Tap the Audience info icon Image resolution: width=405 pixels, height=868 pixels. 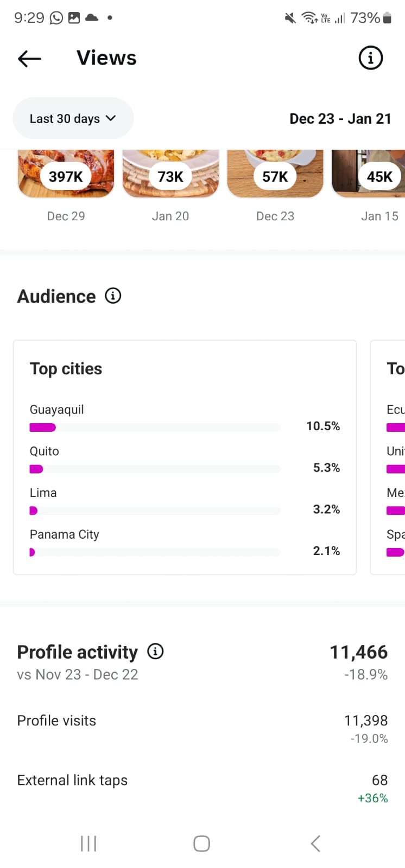click(x=113, y=296)
